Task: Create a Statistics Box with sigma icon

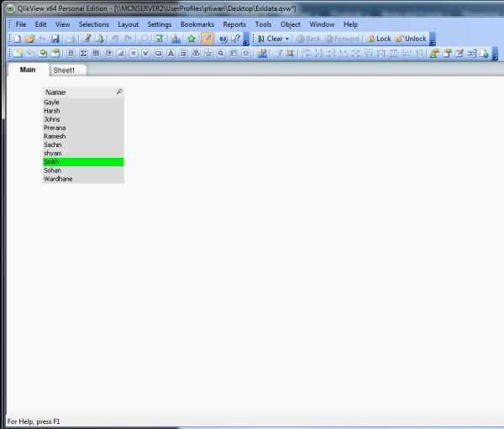Action: pos(83,54)
